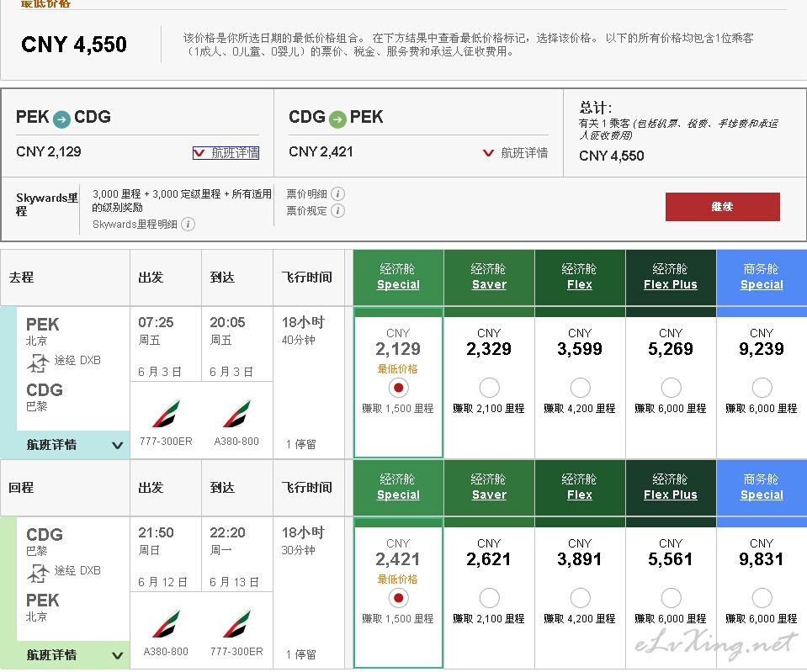The image size is (807, 672).
Task: Select return Saver fare CNY 2,621
Action: (x=489, y=598)
